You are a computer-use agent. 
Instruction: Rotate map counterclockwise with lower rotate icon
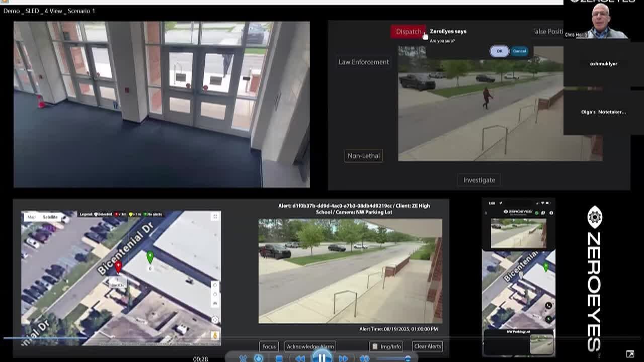pos(215,294)
